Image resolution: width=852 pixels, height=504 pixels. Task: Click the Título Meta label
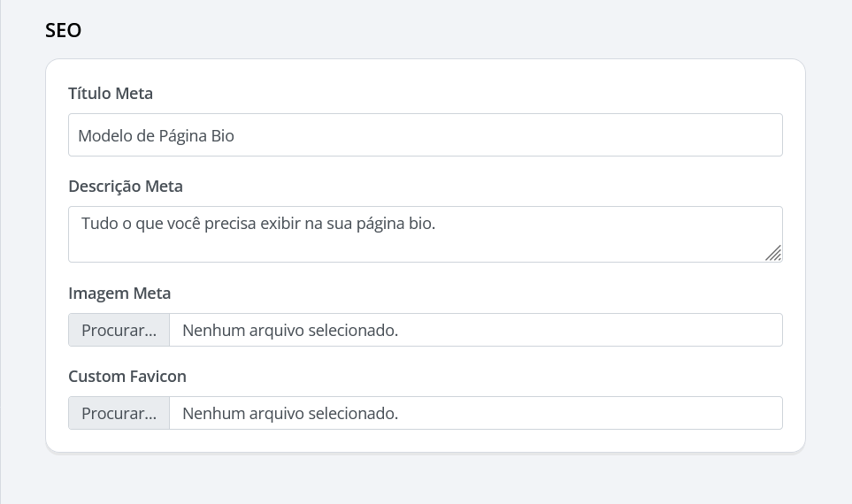pyautogui.click(x=111, y=93)
